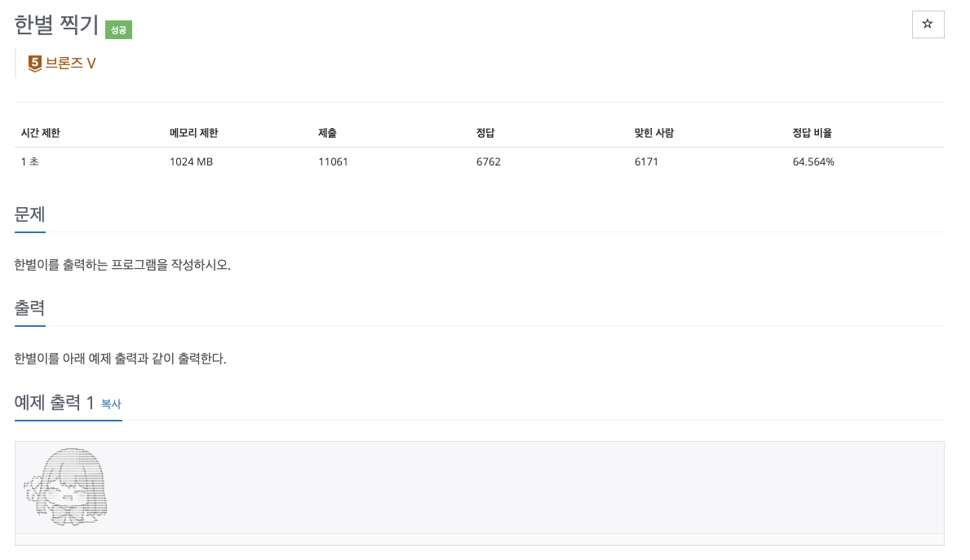Screen dimensions: 970x560
Task: Click the ASCII art sample output image
Action: click(66, 487)
